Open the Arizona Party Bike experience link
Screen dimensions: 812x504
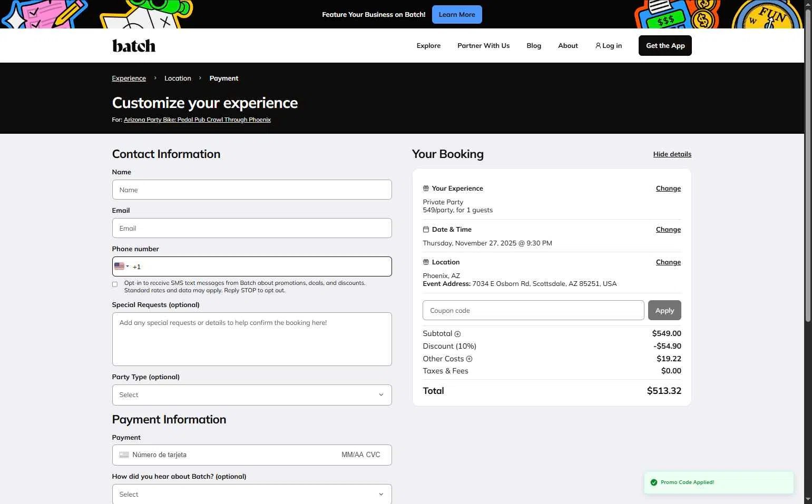pos(197,120)
